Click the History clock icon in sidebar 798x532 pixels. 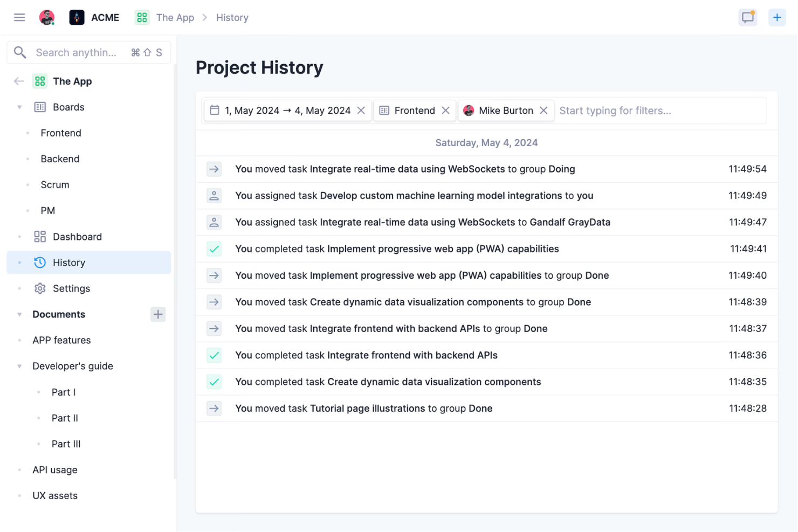point(39,262)
